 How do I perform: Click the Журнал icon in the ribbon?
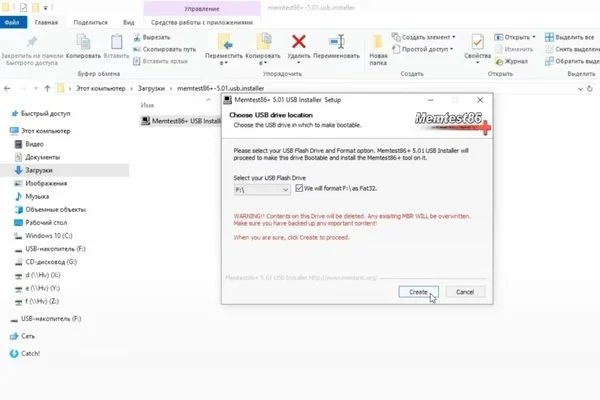(511, 61)
